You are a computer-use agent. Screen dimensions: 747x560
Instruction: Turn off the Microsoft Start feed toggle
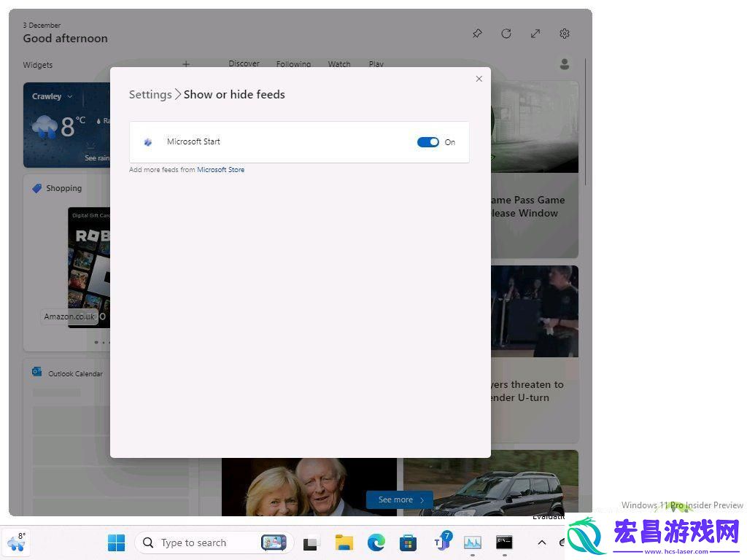coord(427,142)
